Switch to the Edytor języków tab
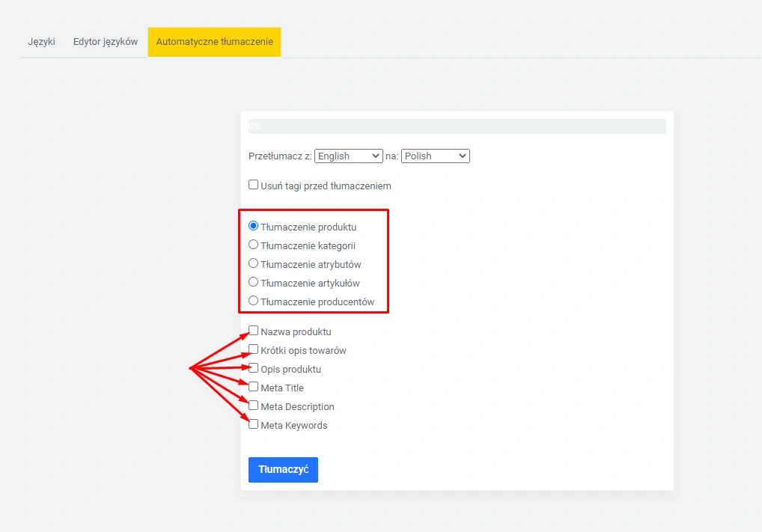 click(x=106, y=42)
